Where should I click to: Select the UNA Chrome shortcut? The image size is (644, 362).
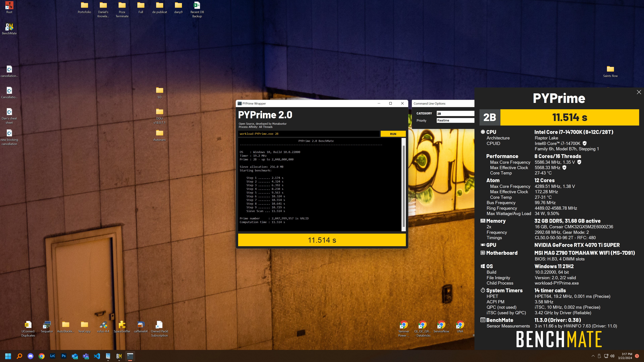460,327
